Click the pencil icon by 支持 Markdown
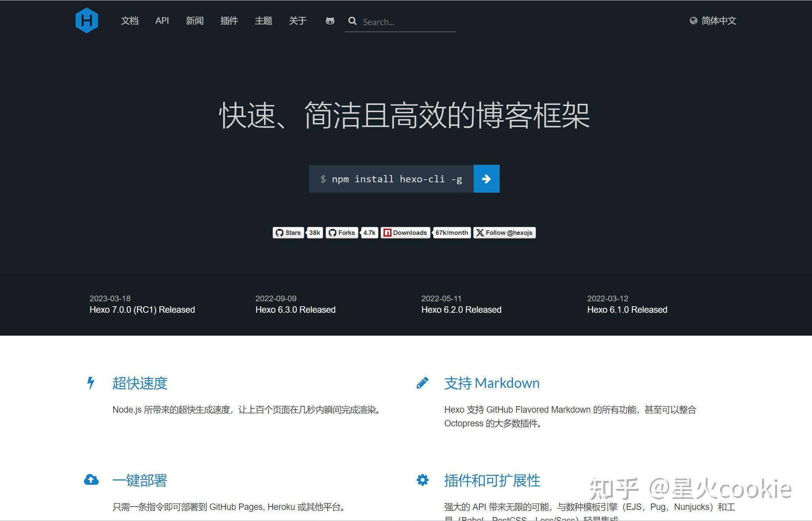 (422, 383)
